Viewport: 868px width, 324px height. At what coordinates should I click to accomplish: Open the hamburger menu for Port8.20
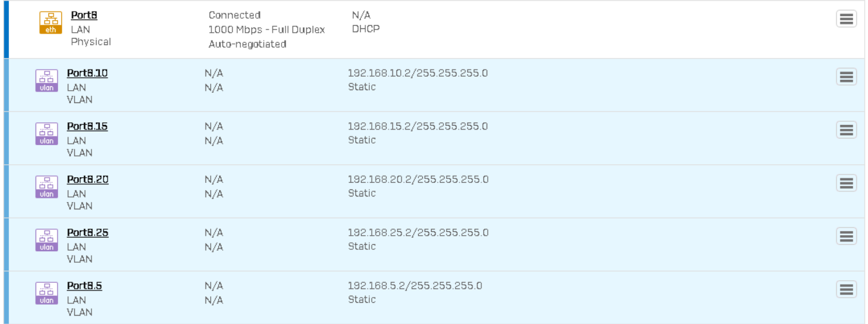click(x=846, y=184)
